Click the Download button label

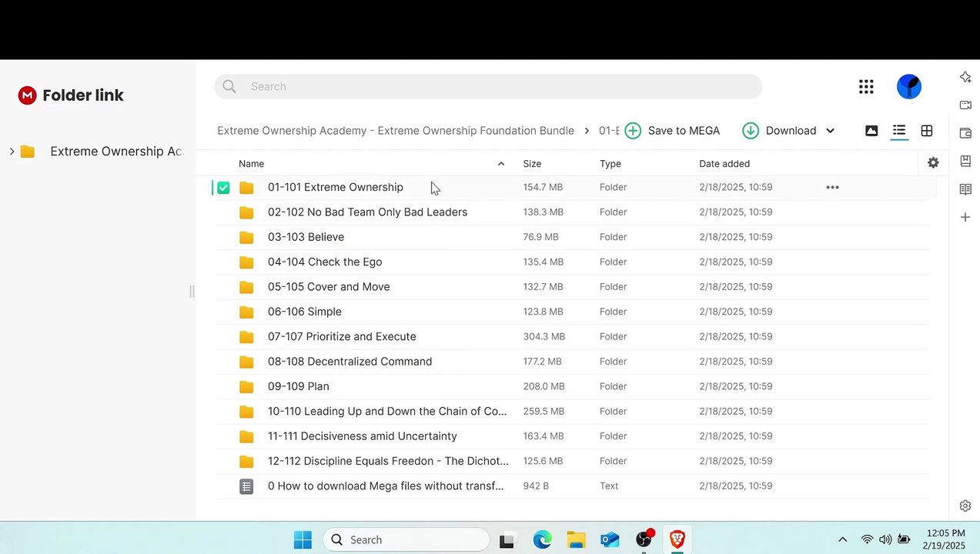point(791,131)
